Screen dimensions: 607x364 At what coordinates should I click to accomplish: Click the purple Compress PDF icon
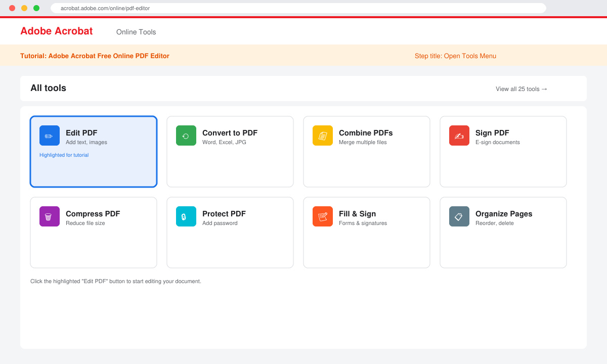click(x=50, y=216)
